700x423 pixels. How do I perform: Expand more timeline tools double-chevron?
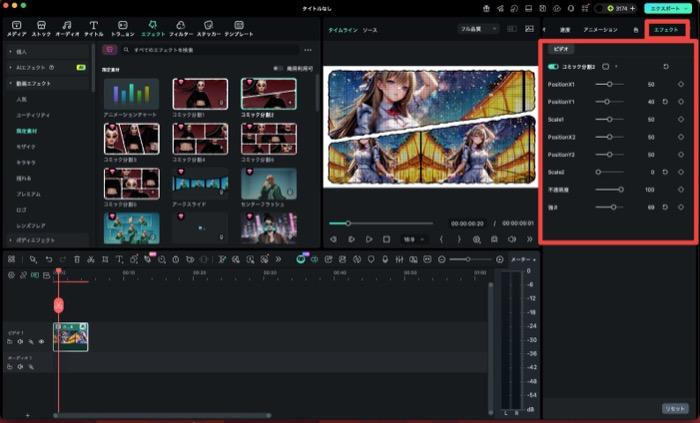click(x=278, y=259)
